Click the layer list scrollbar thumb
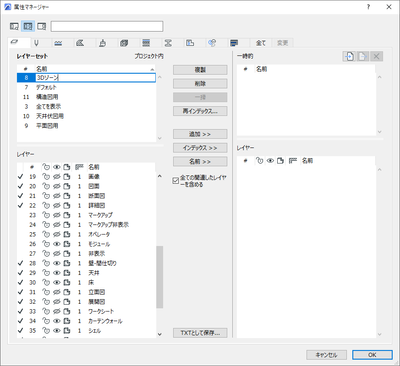400x366 pixels. click(x=160, y=277)
